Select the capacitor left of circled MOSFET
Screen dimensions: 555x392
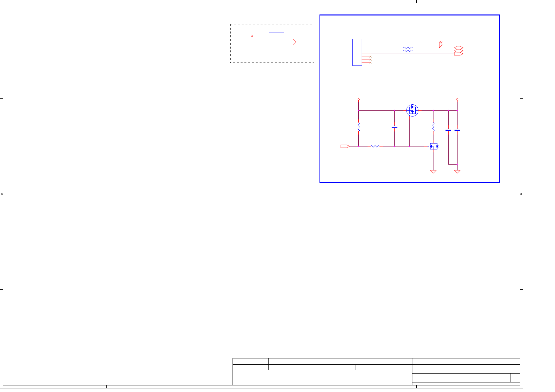(x=394, y=126)
